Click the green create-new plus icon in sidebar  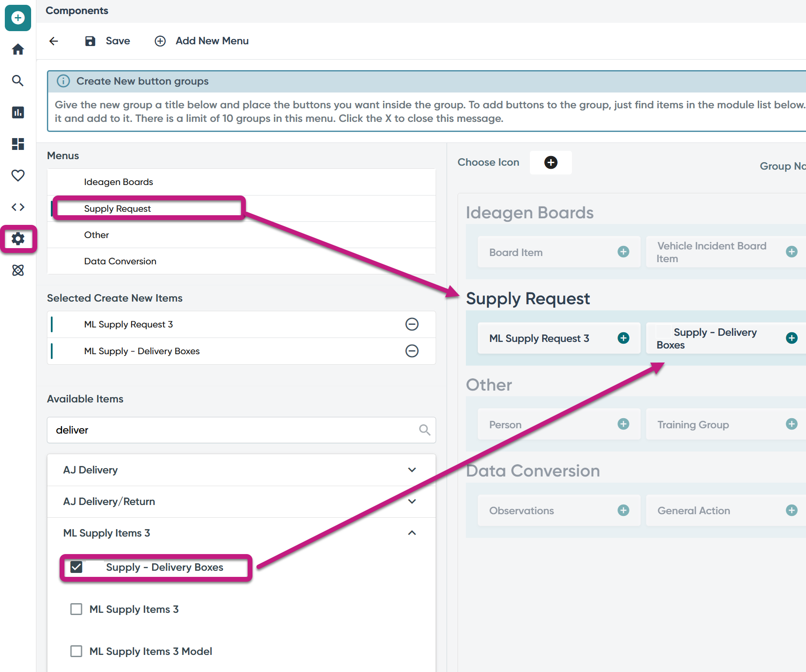[x=18, y=18]
